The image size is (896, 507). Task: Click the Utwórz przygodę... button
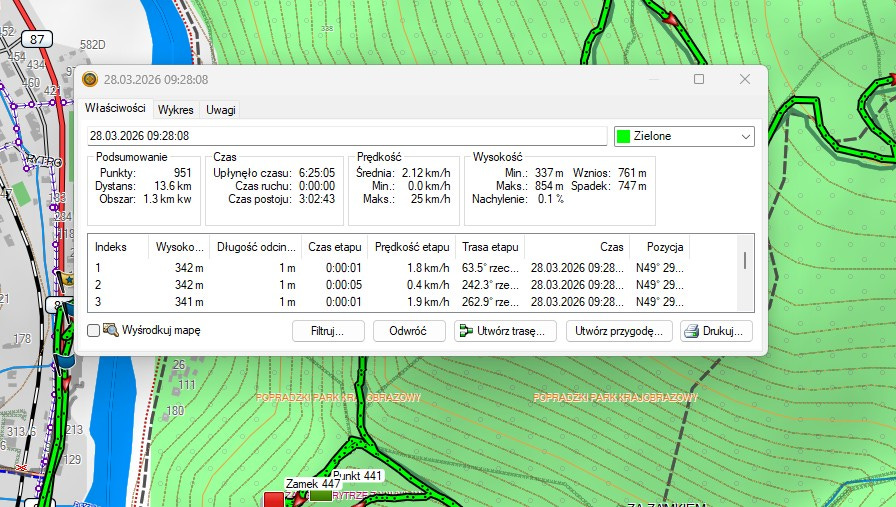pyautogui.click(x=619, y=331)
